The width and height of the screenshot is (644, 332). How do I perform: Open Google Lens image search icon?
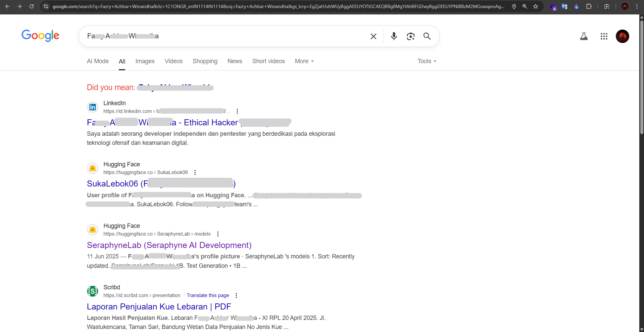[x=410, y=36]
